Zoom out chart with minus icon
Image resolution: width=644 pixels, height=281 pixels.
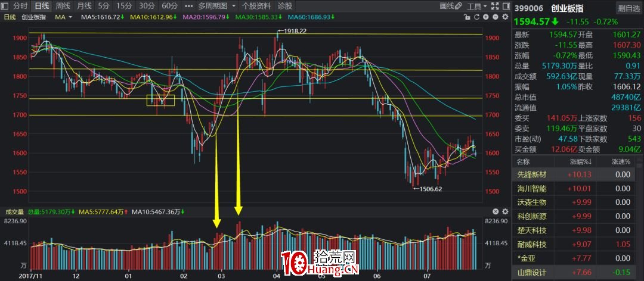coord(495,17)
